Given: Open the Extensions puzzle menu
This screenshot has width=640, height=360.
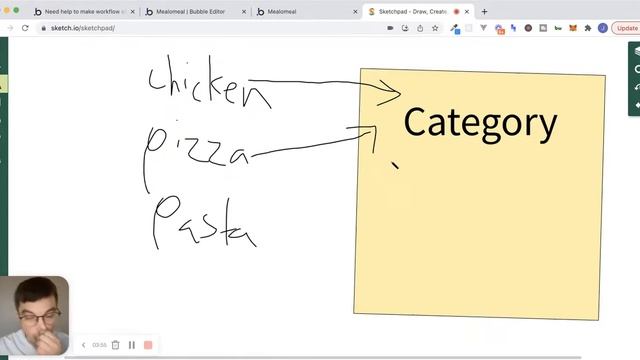Looking at the screenshot, I should coord(588,28).
